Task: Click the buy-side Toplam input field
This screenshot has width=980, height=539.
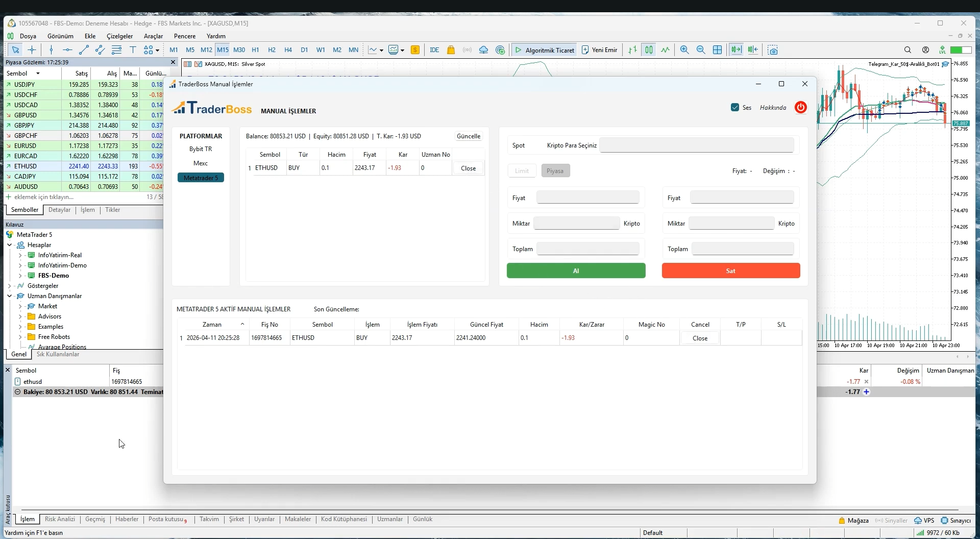Action: coord(588,249)
